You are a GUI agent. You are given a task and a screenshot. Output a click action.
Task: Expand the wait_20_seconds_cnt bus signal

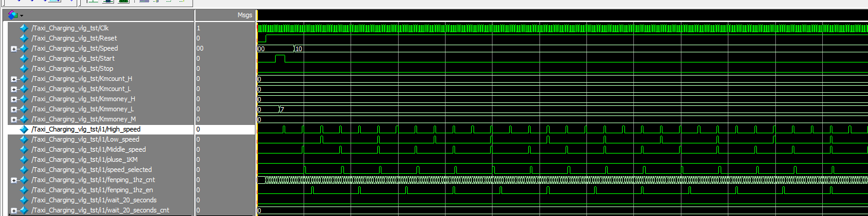click(14, 211)
